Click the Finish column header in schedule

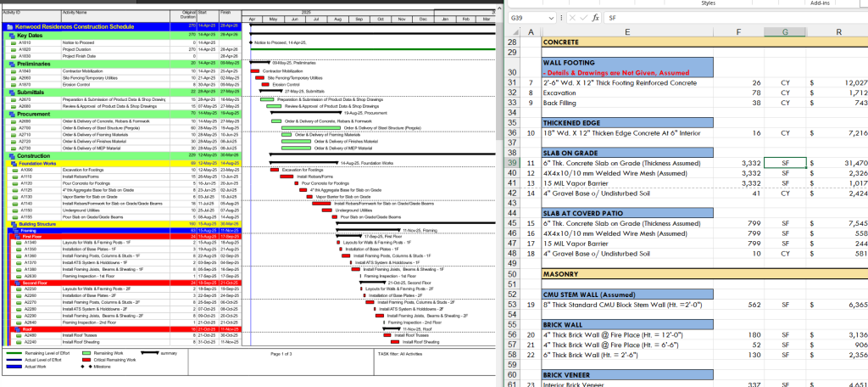pyautogui.click(x=229, y=14)
